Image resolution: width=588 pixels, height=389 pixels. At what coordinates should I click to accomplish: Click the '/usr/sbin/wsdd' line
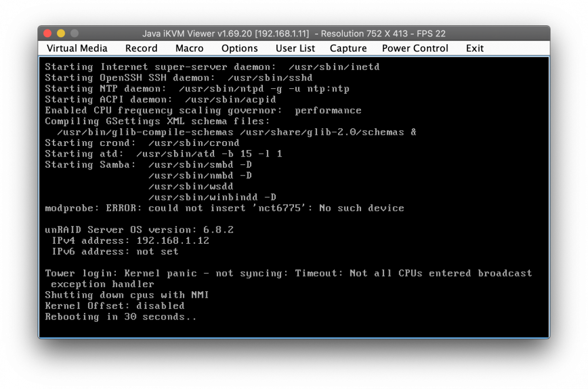pos(191,186)
